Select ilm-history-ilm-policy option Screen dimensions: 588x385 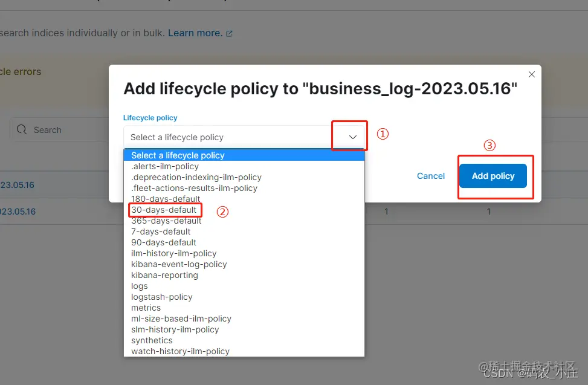244,253
